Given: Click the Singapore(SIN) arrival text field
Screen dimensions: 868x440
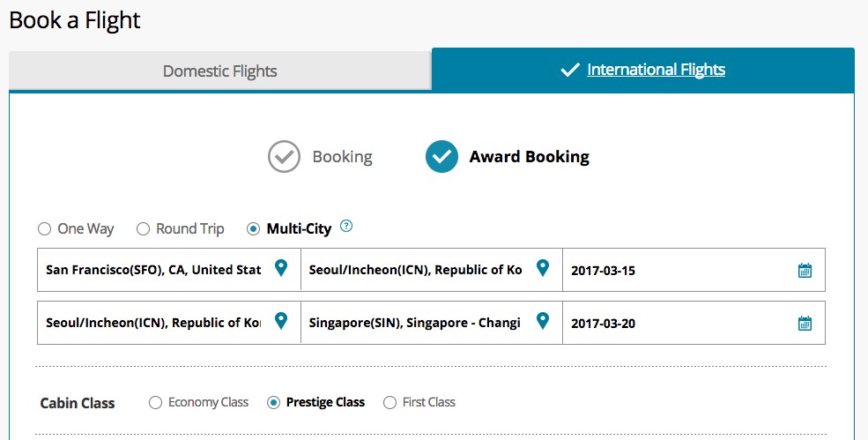Looking at the screenshot, I should tap(432, 323).
